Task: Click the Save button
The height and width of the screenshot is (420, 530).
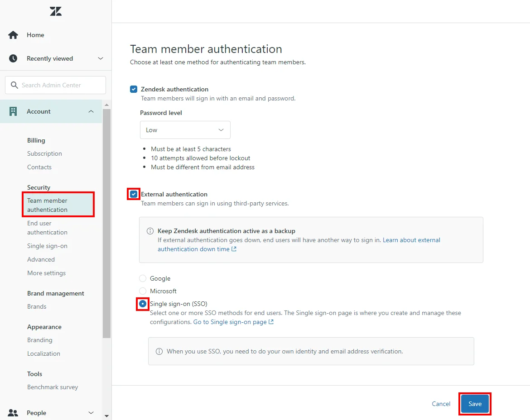Action: [474, 403]
